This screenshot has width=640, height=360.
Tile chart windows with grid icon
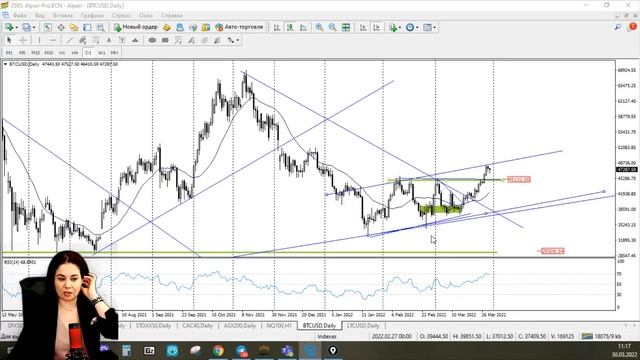pos(346,27)
